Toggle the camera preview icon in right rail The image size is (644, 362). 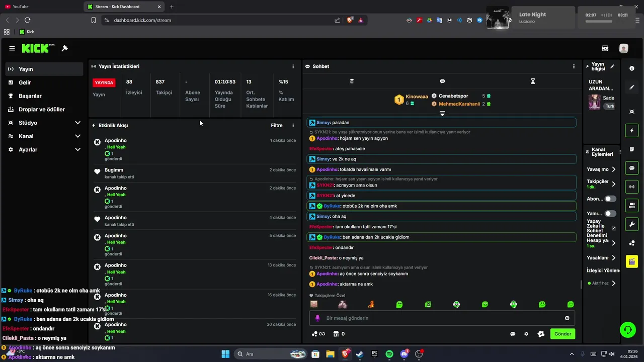coord(632,205)
